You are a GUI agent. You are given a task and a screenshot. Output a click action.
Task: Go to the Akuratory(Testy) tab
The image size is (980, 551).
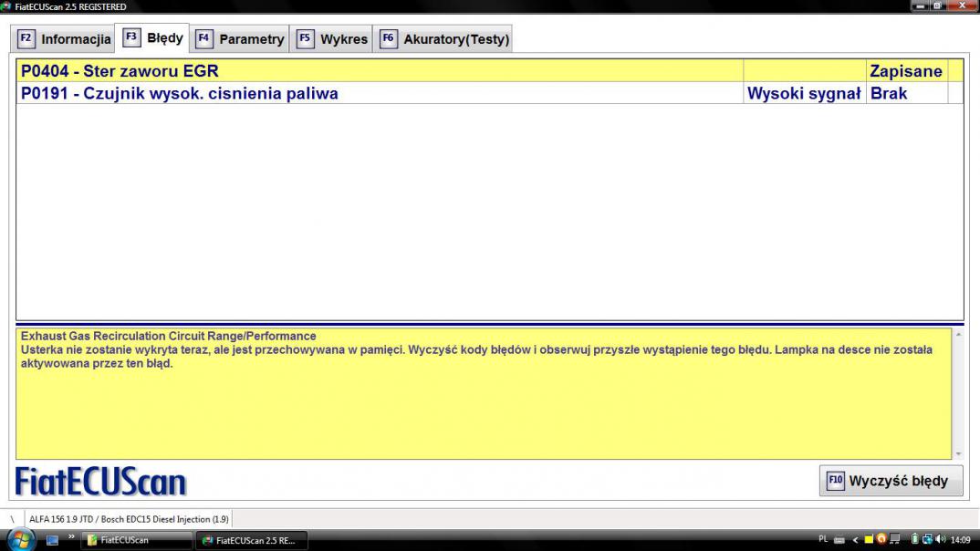click(443, 38)
